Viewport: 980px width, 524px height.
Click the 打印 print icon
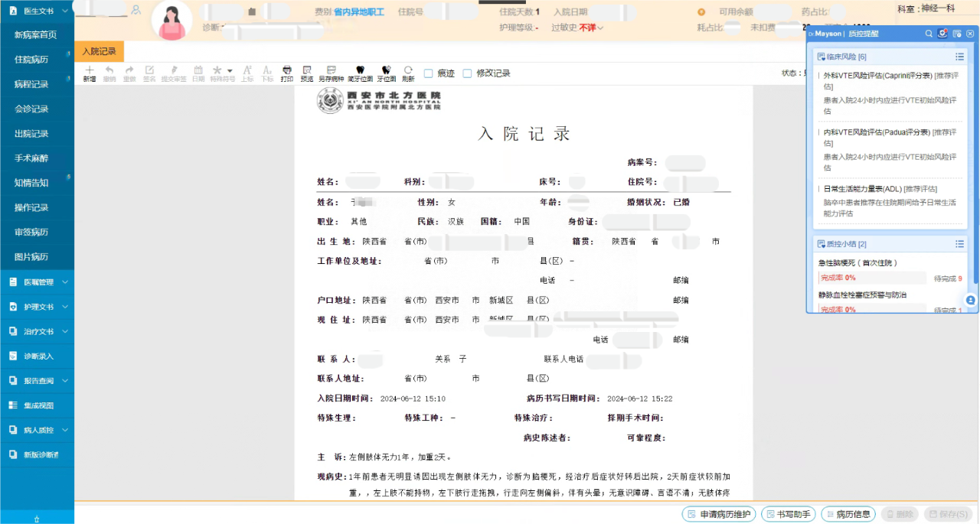coord(286,73)
